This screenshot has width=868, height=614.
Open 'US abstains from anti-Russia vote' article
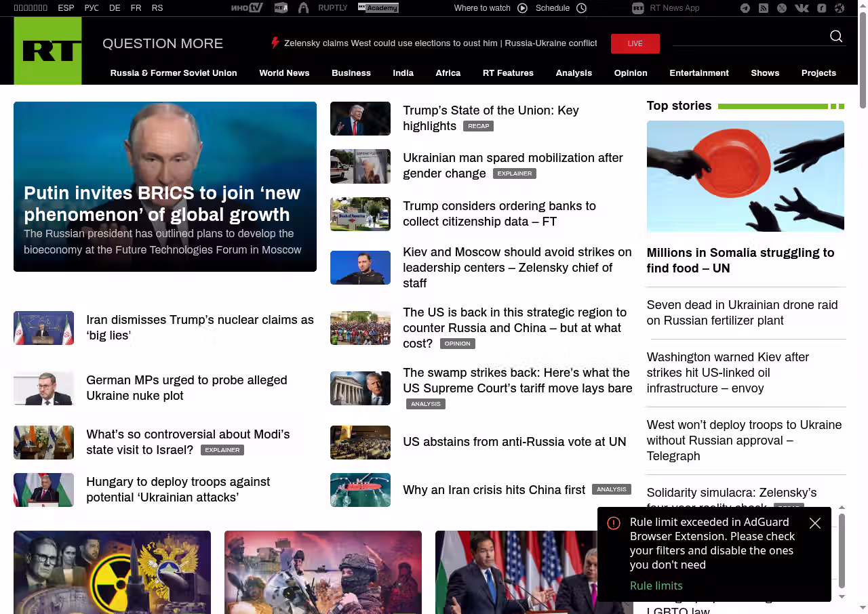pos(514,442)
